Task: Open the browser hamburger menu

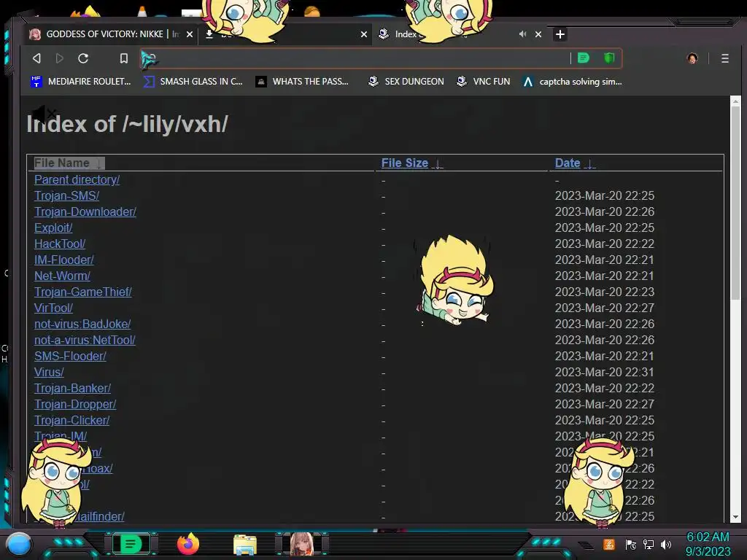Action: [x=724, y=58]
